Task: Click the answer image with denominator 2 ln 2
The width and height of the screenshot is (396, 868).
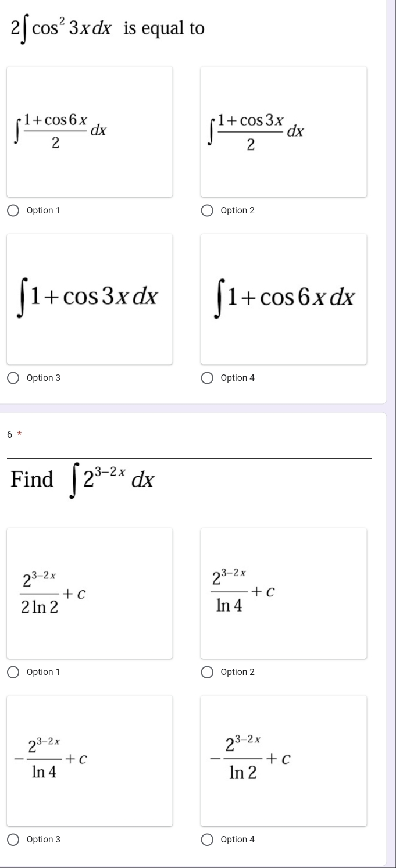Action: pyautogui.click(x=90, y=593)
